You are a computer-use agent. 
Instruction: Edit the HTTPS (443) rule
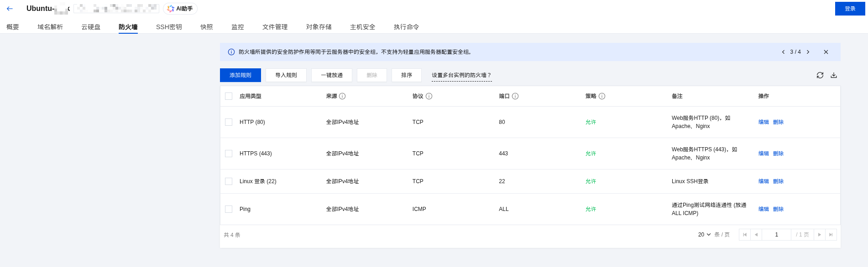763,154
